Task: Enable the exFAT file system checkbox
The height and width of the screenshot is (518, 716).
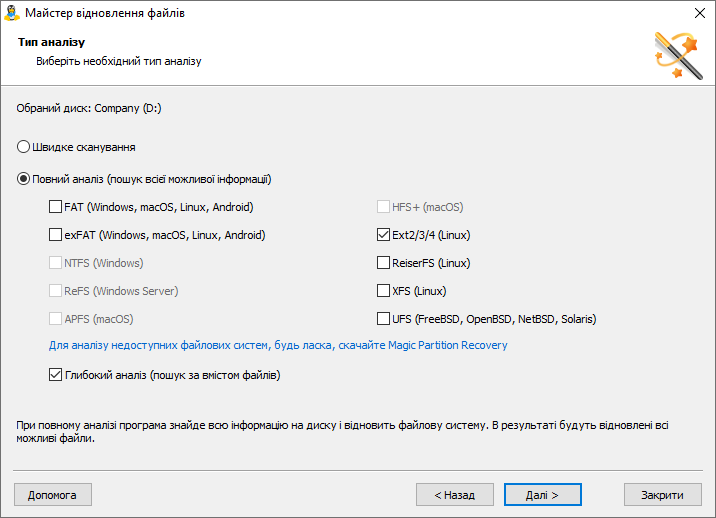Action: (56, 235)
